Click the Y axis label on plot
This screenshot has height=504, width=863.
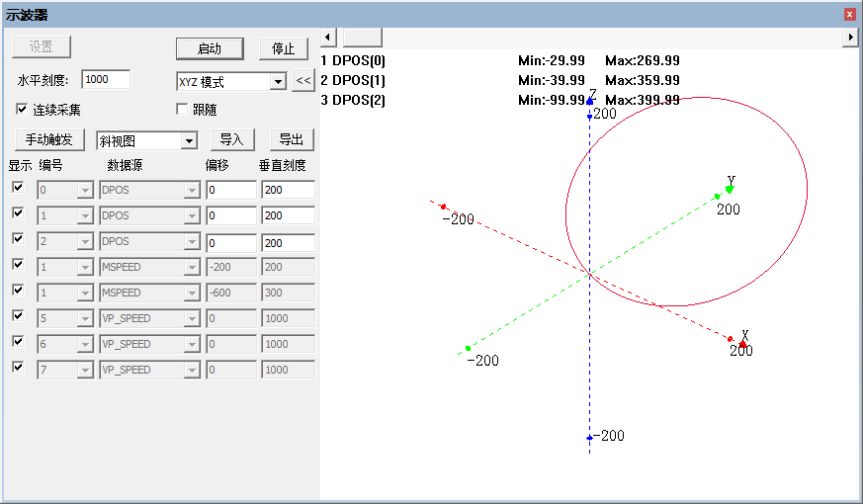(x=731, y=181)
